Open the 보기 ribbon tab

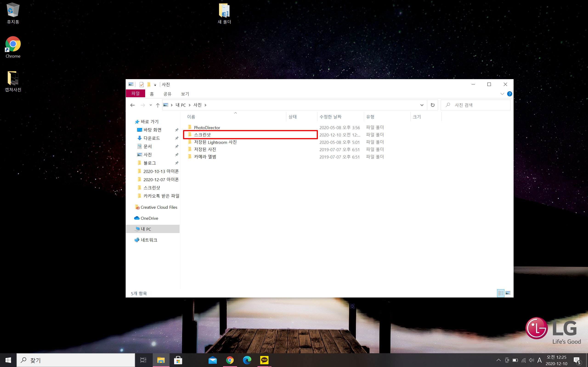(185, 94)
